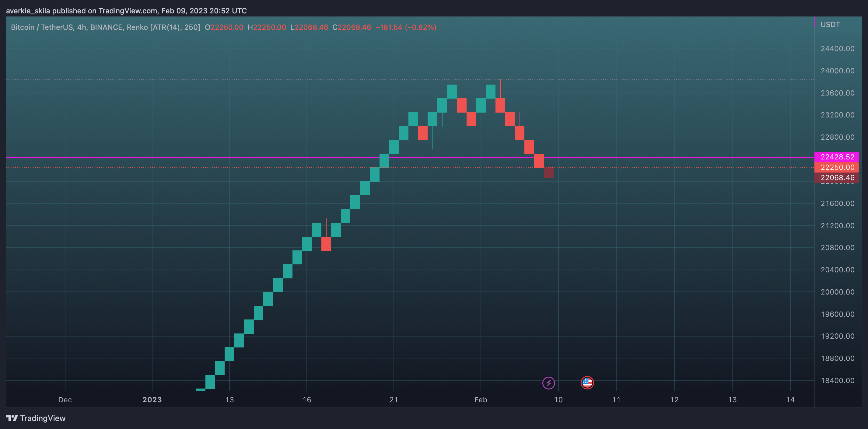Image resolution: width=868 pixels, height=429 pixels.
Task: Click the magenta 22428.52 price label
Action: click(x=837, y=157)
